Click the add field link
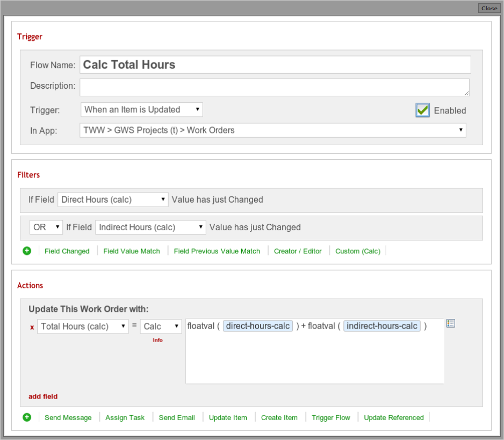The height and width of the screenshot is (440, 504). (43, 396)
